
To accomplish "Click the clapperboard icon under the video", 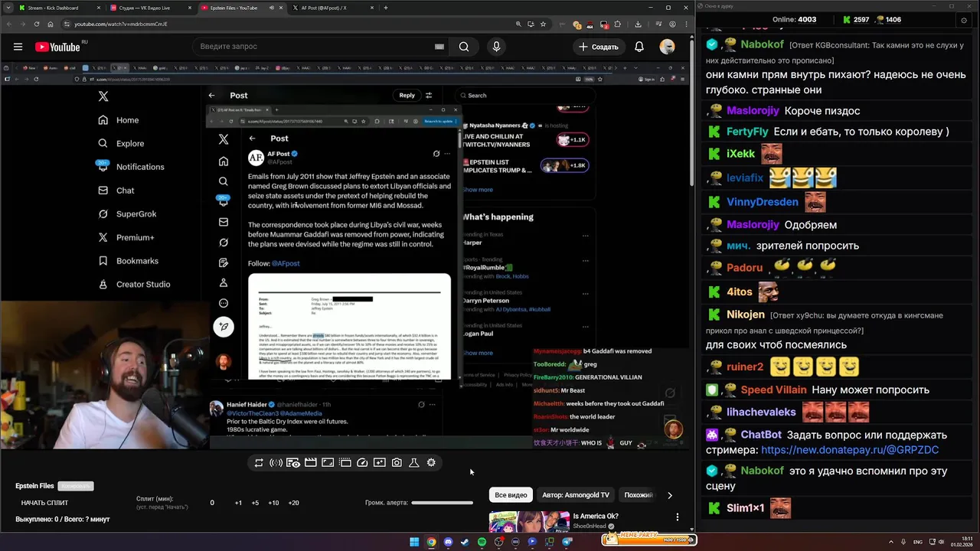I will [311, 463].
